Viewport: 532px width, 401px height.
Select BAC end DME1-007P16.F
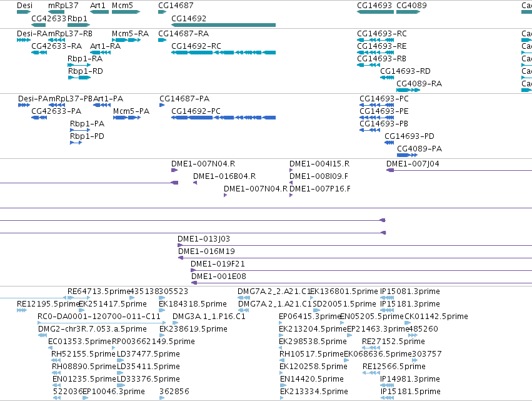(291, 195)
